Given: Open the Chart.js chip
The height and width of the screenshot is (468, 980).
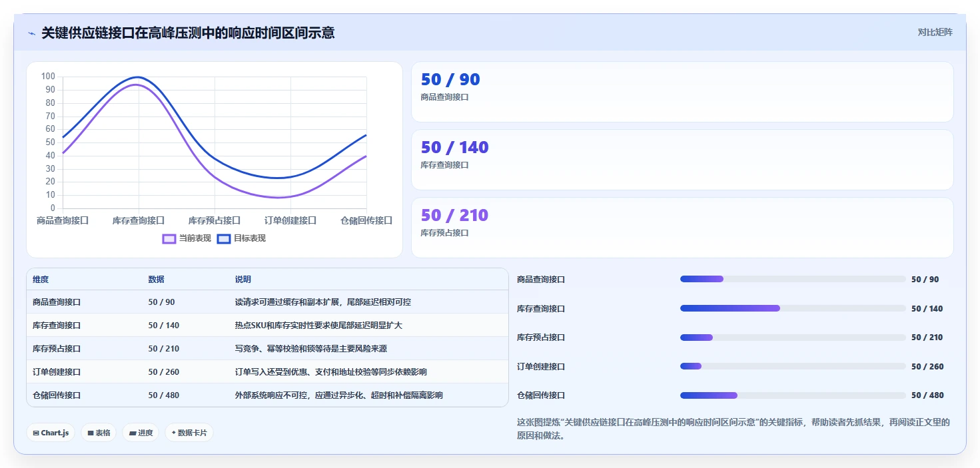Looking at the screenshot, I should [51, 433].
